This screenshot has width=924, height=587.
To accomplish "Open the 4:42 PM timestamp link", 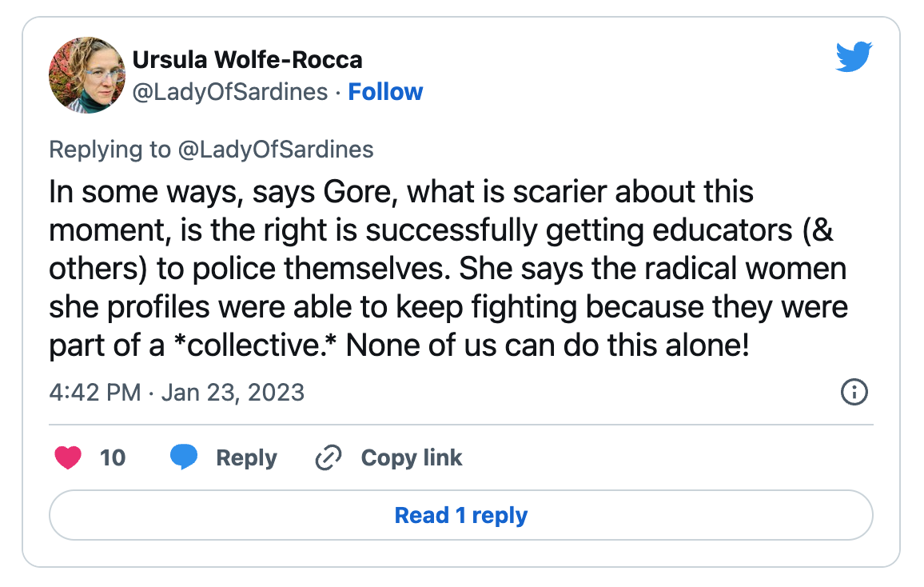I will [x=94, y=393].
